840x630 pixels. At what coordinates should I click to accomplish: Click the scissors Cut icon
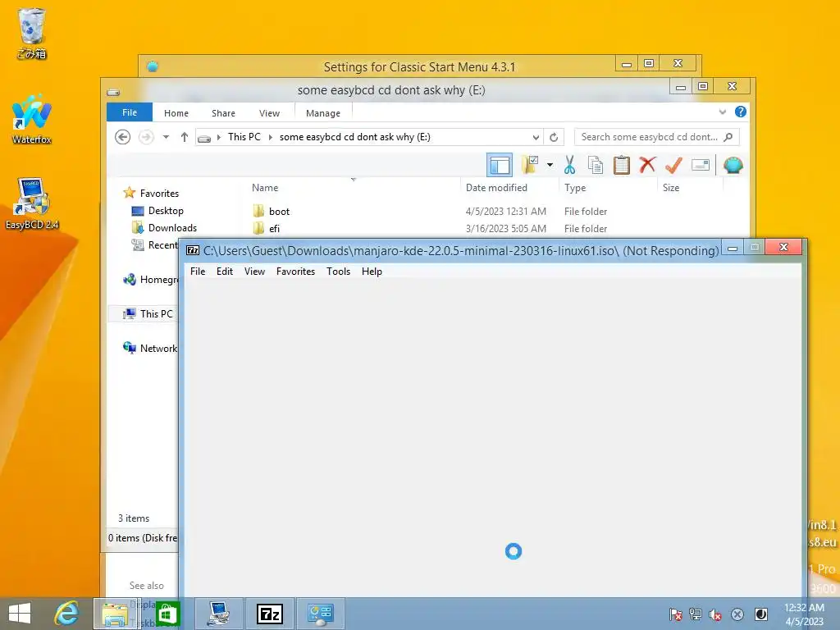(x=569, y=165)
